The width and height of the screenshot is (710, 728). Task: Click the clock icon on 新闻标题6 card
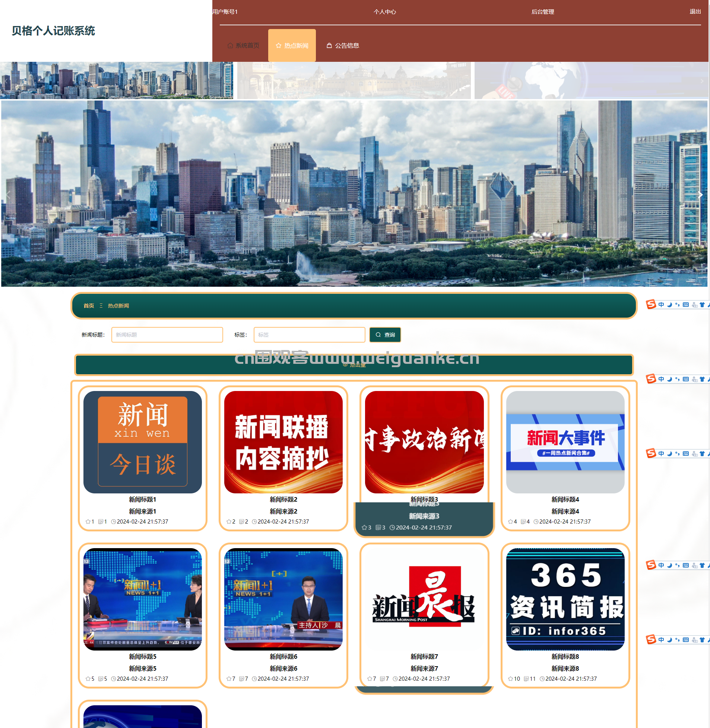pos(254,679)
